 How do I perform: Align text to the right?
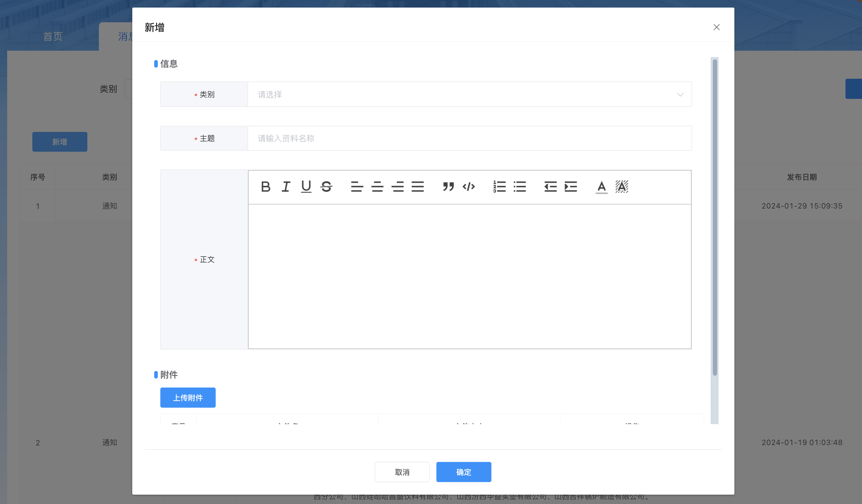(x=398, y=187)
